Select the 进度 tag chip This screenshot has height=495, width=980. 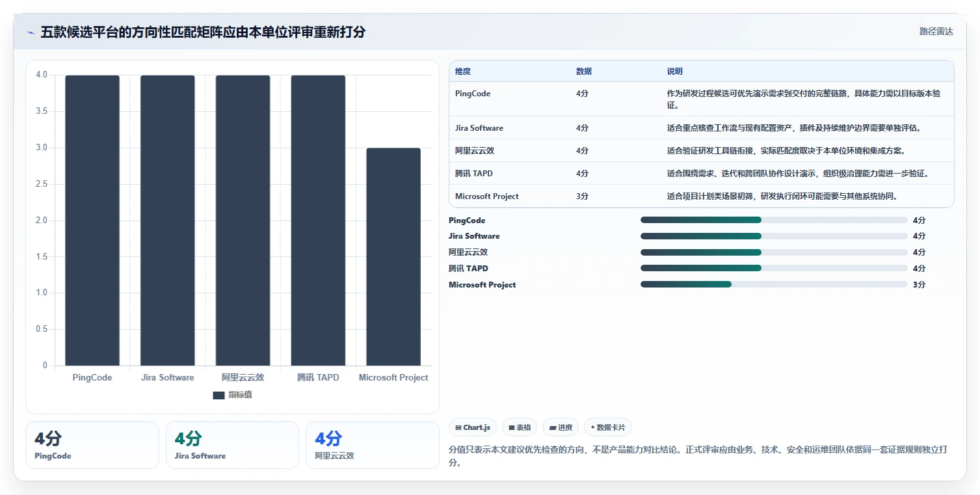pyautogui.click(x=561, y=427)
